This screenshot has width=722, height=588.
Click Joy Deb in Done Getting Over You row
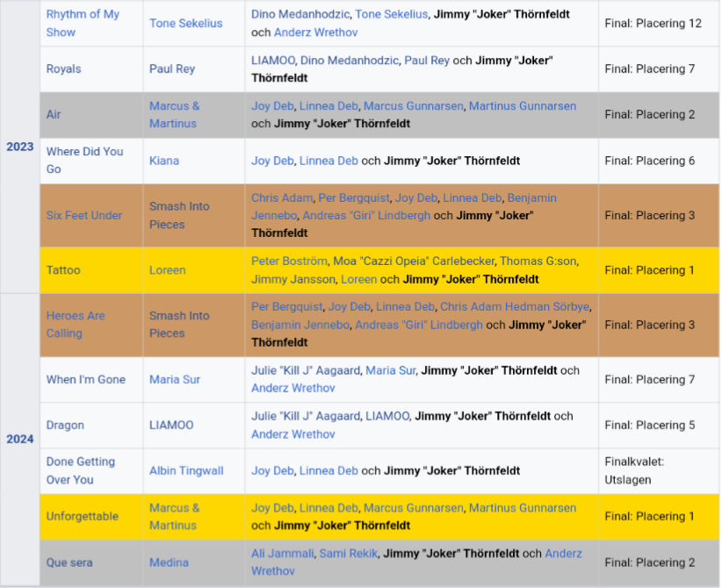coord(272,470)
